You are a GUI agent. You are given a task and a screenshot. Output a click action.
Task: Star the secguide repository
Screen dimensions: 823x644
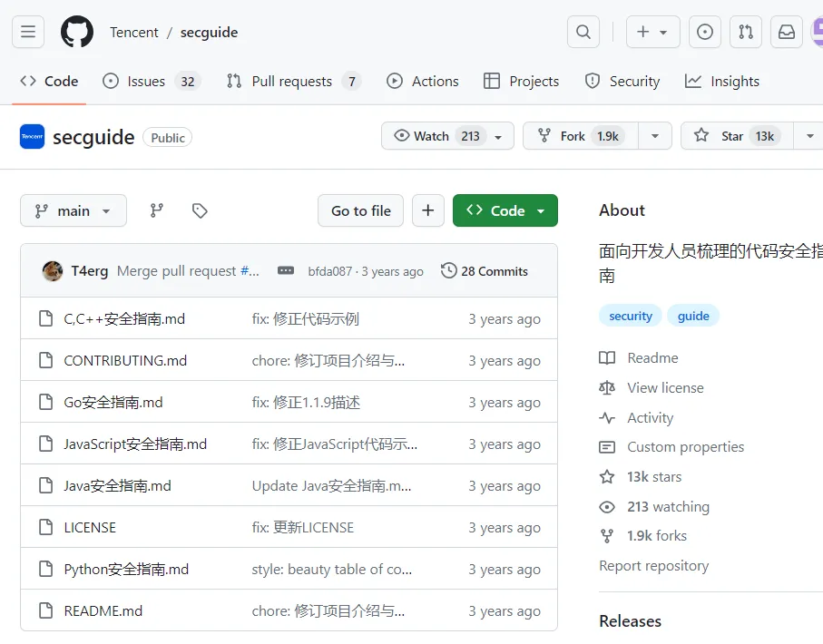point(733,136)
